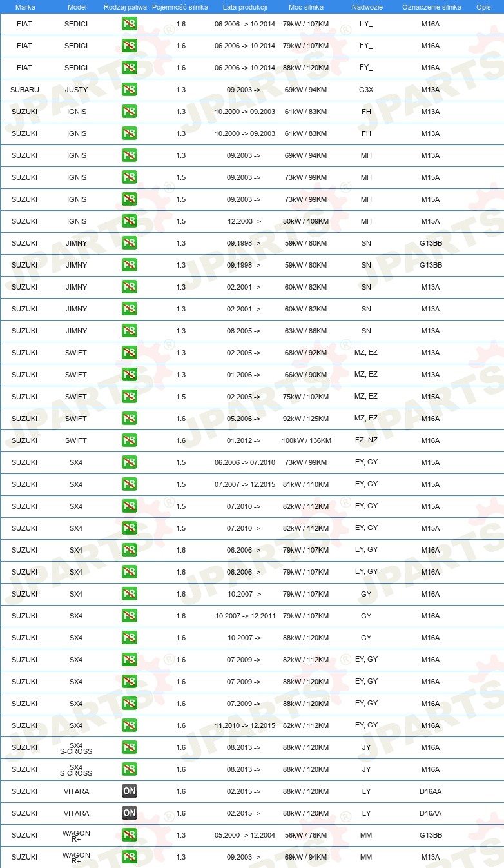Select petrol icon in IGNIS 69kW/94KM row
504x868 pixels.
point(130,155)
